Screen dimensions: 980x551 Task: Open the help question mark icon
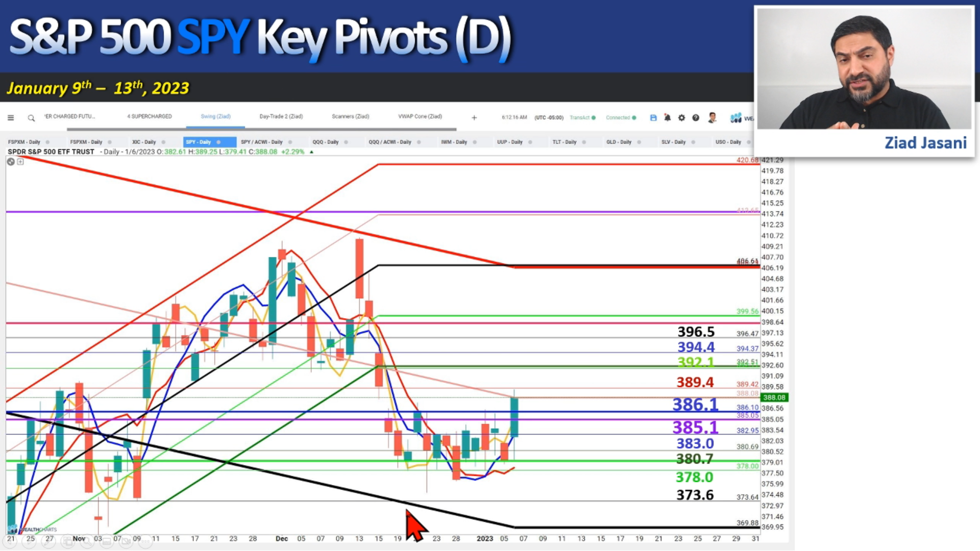[x=695, y=118]
